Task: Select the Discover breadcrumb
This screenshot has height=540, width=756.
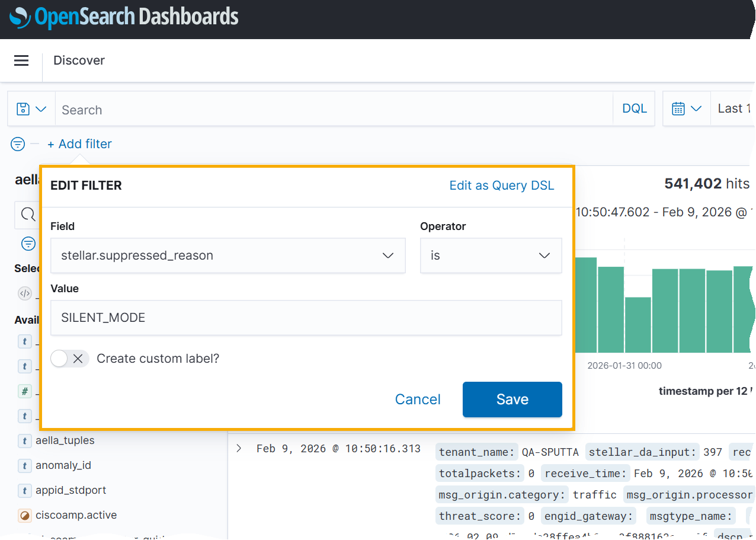Action: (79, 60)
